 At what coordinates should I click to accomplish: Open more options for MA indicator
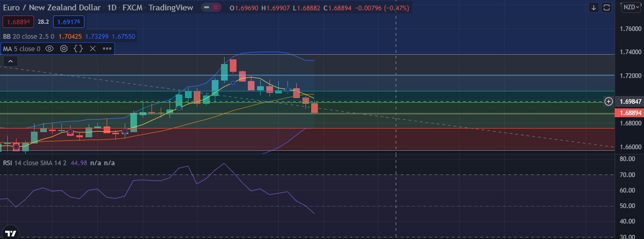[x=107, y=49]
